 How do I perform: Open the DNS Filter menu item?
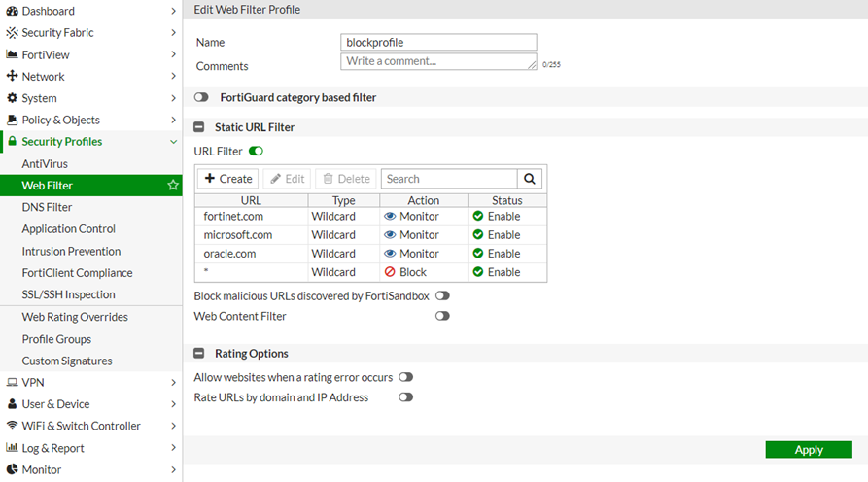click(x=47, y=207)
